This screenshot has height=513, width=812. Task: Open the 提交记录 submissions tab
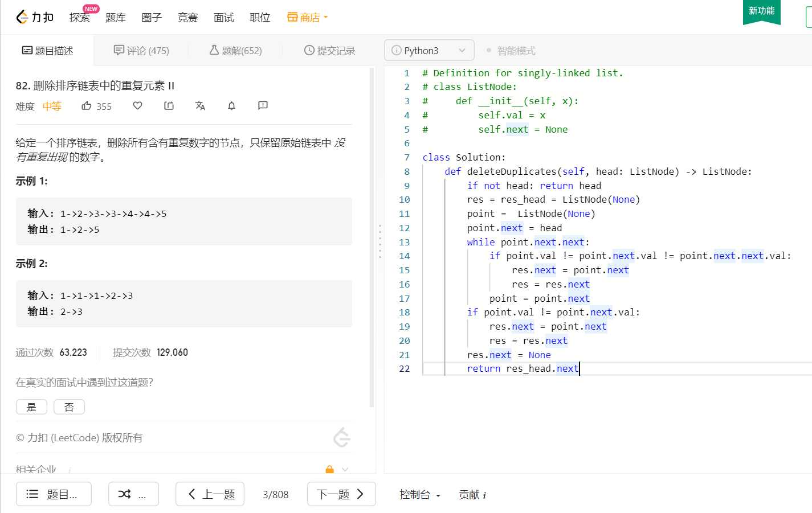tap(329, 51)
